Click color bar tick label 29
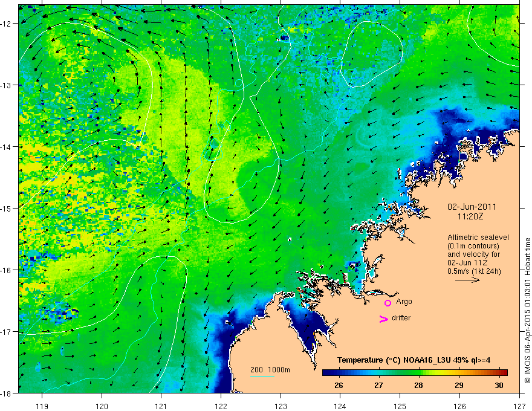 click(x=459, y=385)
